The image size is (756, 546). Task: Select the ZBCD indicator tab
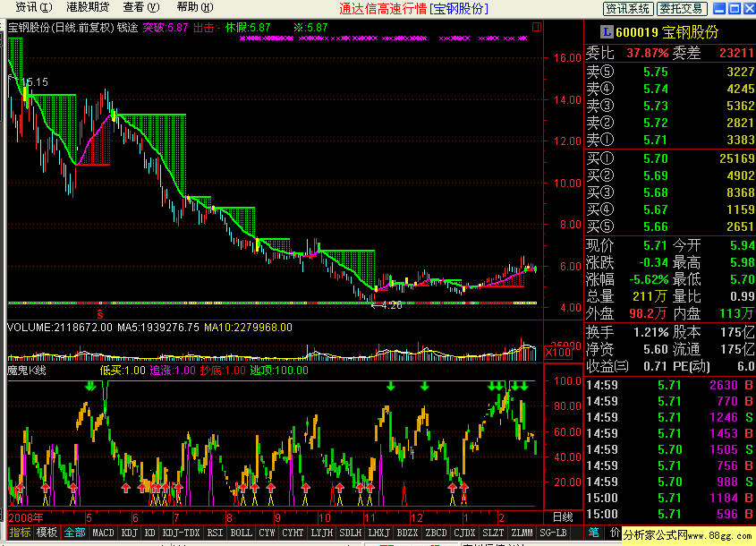(x=436, y=533)
